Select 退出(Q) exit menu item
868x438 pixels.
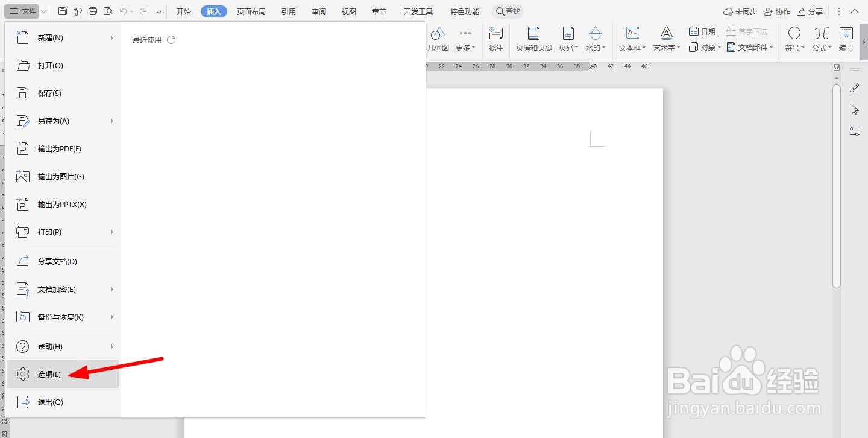coord(63,402)
